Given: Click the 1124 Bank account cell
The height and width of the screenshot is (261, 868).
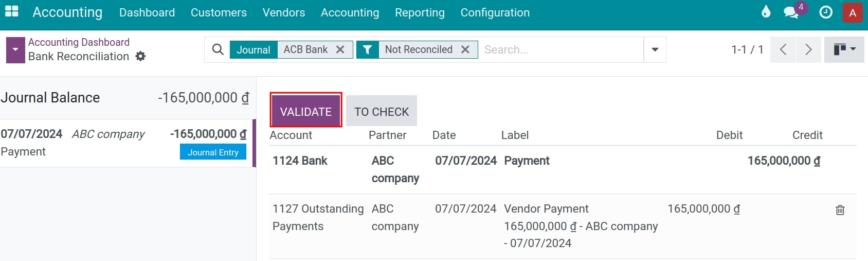Looking at the screenshot, I should tap(300, 161).
